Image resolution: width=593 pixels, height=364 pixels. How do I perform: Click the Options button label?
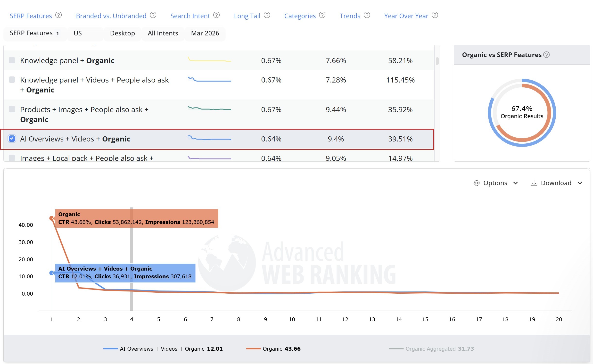click(x=495, y=183)
